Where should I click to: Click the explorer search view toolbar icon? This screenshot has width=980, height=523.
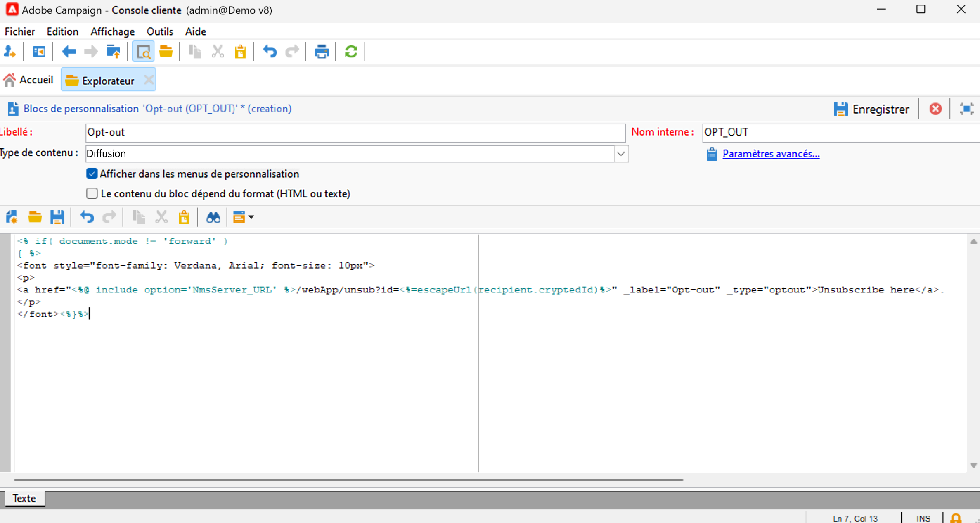[x=143, y=52]
